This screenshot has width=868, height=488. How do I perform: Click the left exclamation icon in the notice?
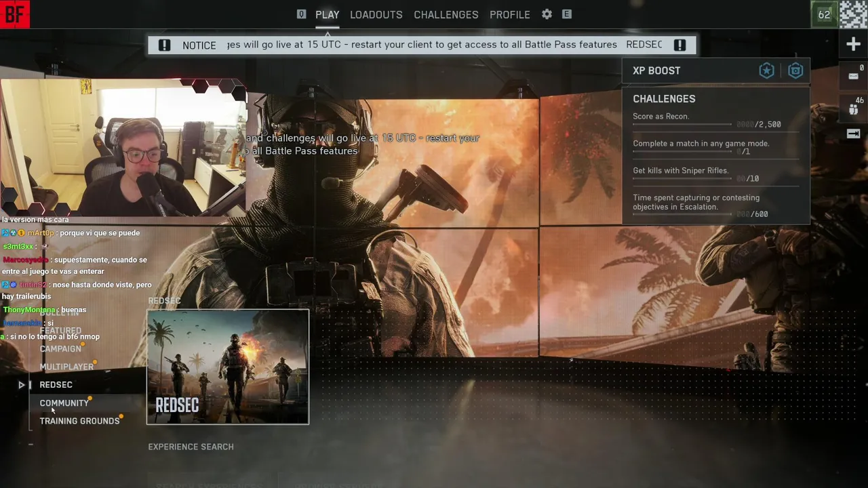click(164, 45)
